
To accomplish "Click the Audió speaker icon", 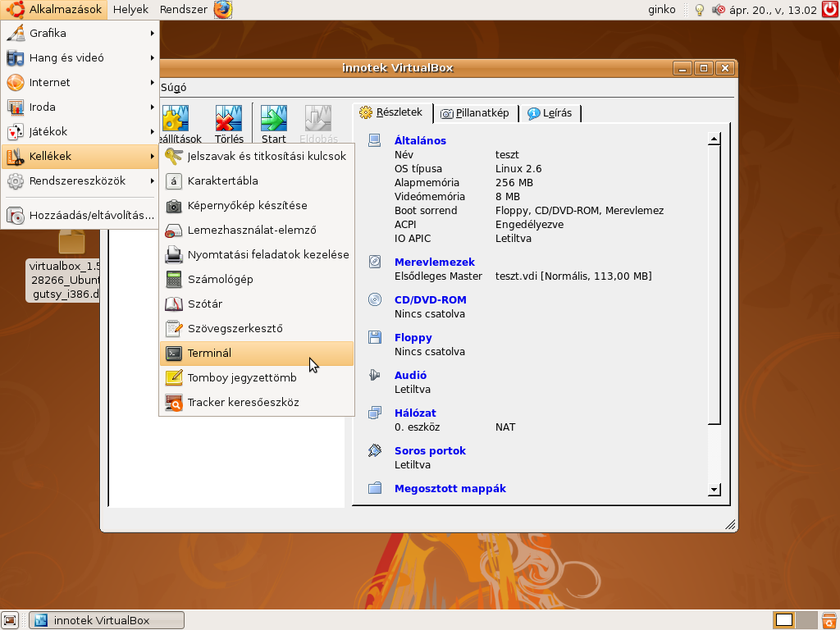I will click(x=375, y=375).
